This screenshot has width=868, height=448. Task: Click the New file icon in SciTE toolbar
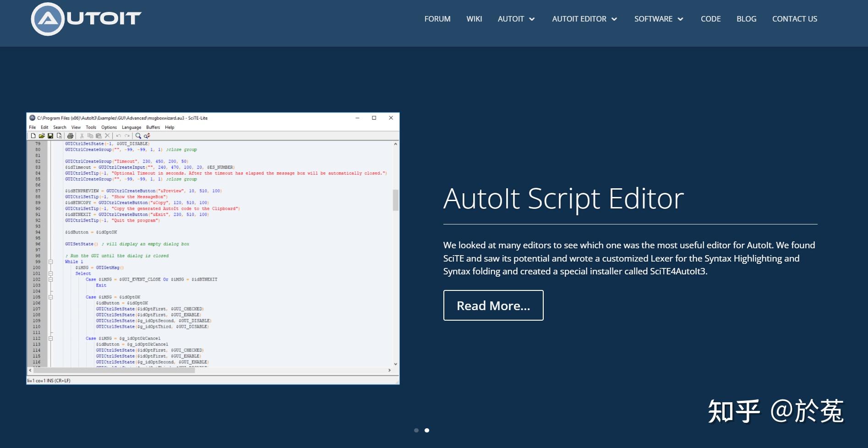33,136
